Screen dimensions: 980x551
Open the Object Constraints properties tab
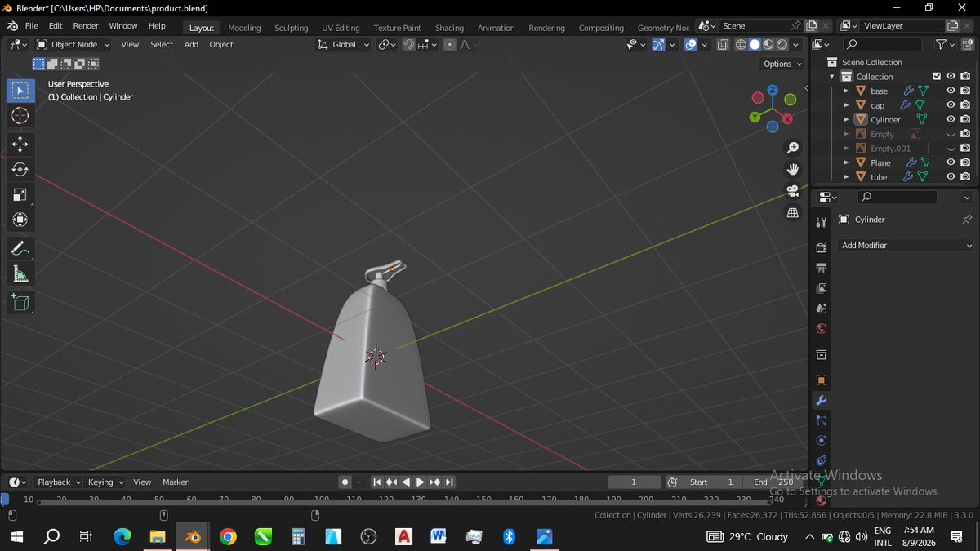point(822,461)
